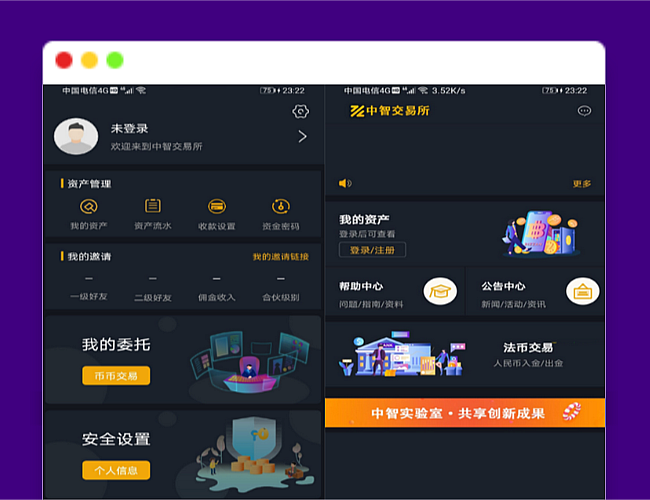Select 佣金收入 commission income stat
Viewport: 650px width, 500px height.
(216, 289)
